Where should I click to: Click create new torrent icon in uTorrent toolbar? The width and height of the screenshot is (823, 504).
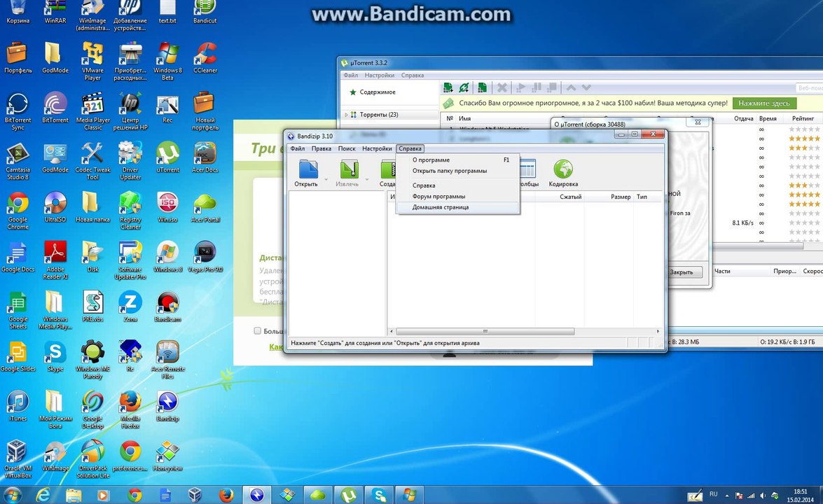[x=482, y=87]
